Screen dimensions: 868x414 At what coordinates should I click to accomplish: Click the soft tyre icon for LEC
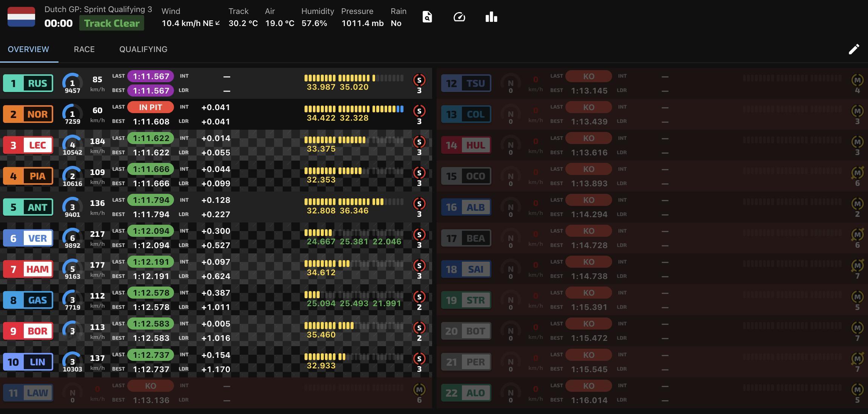pyautogui.click(x=419, y=142)
